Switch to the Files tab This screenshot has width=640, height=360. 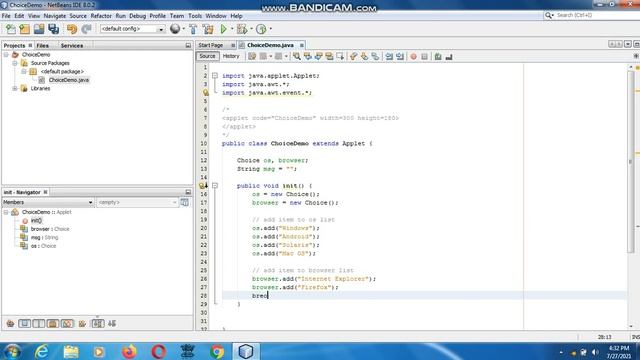click(x=42, y=46)
